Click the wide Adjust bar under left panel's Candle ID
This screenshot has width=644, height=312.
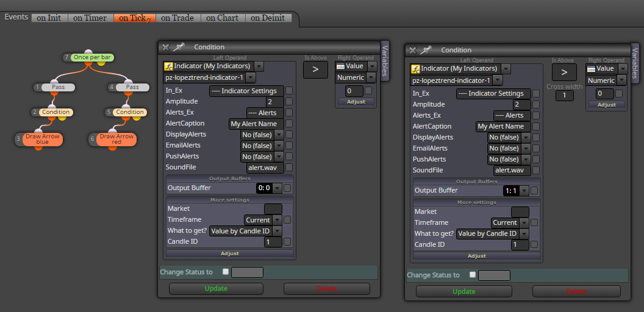[229, 253]
